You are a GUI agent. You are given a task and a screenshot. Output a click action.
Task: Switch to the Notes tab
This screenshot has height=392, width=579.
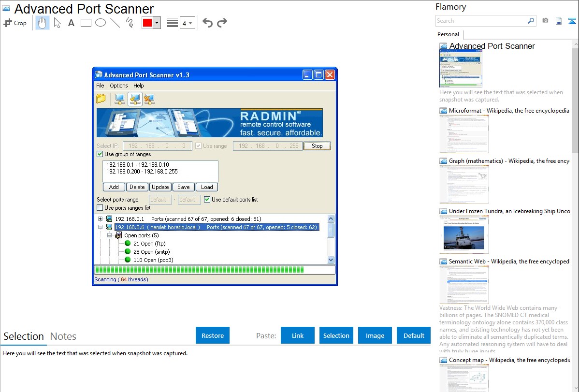click(x=63, y=336)
